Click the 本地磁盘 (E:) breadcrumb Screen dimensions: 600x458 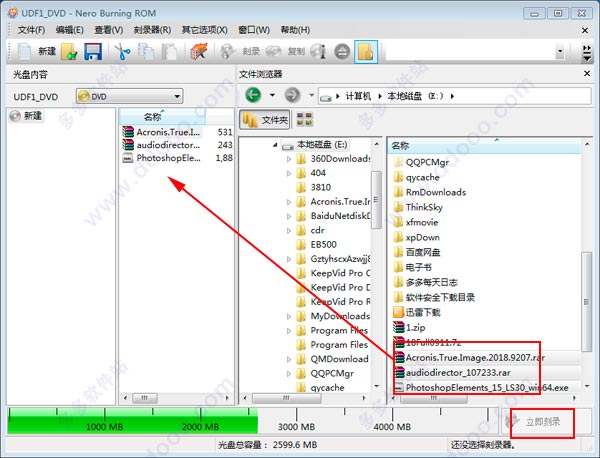point(415,96)
